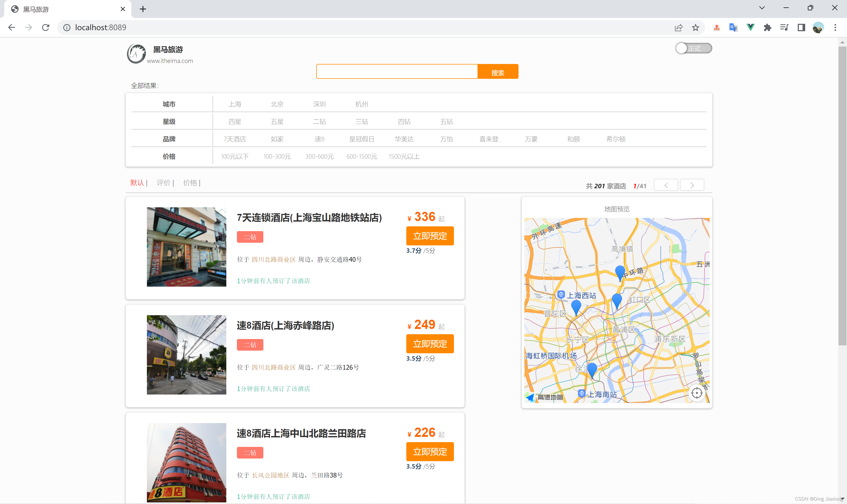Open the Vue devtools extension icon
This screenshot has height=504, width=847.
(x=750, y=28)
